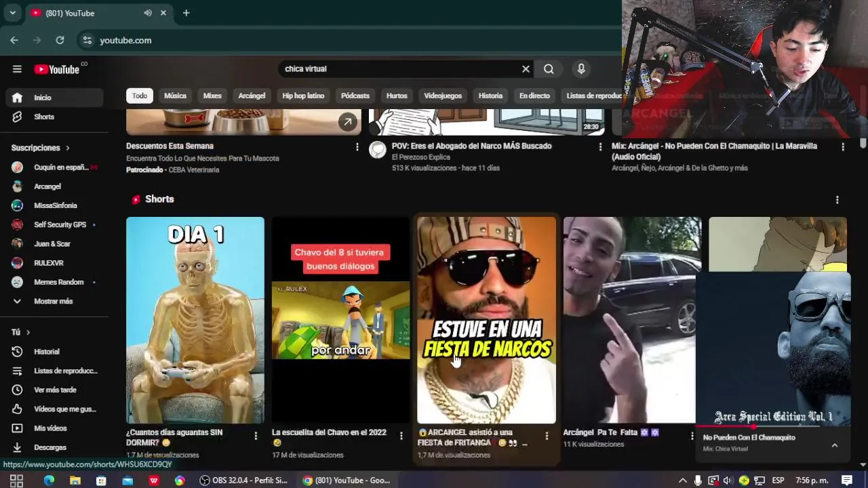
Task: Select the Mixes filter chip
Action: pyautogui.click(x=212, y=96)
